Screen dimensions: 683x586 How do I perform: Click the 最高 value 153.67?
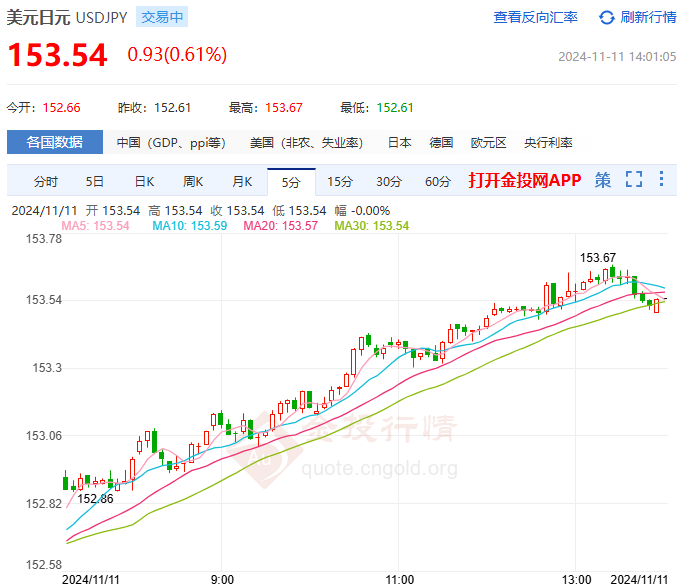pos(284,108)
